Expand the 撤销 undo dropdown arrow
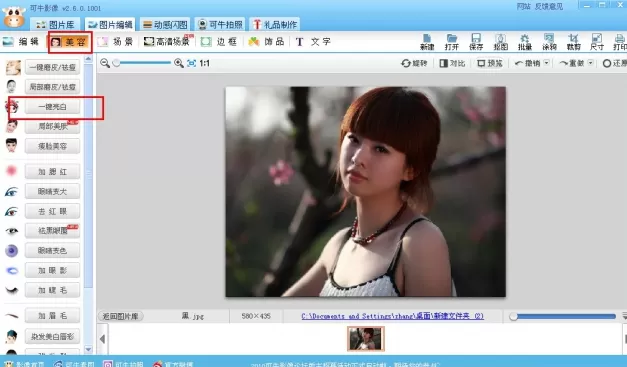 546,63
